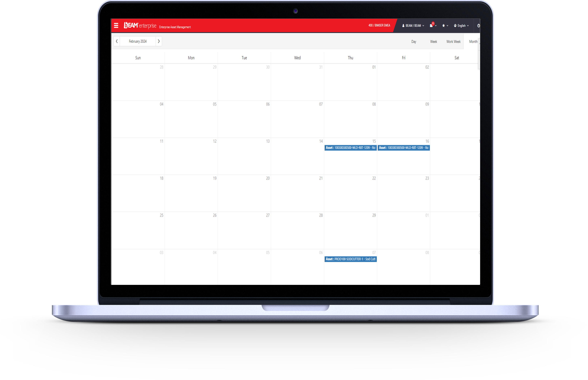588x380 pixels.
Task: Toggle the 400 BIMSER EMEA selector
Action: click(379, 26)
